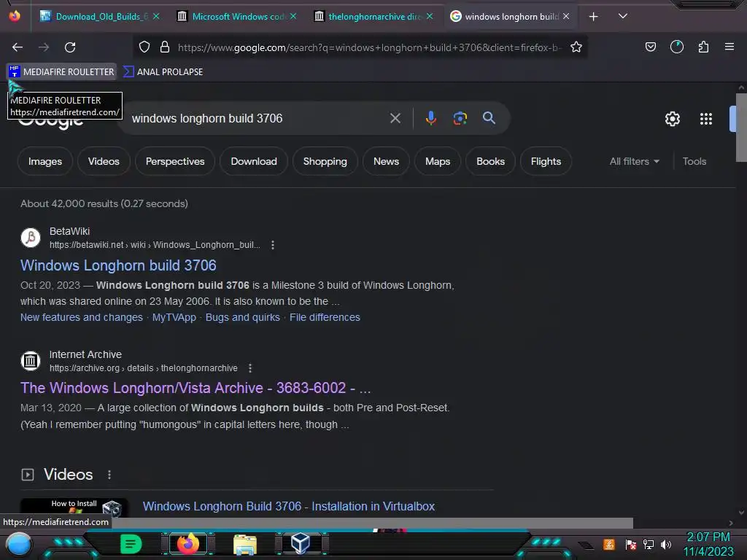Select the News filter chip

(387, 161)
